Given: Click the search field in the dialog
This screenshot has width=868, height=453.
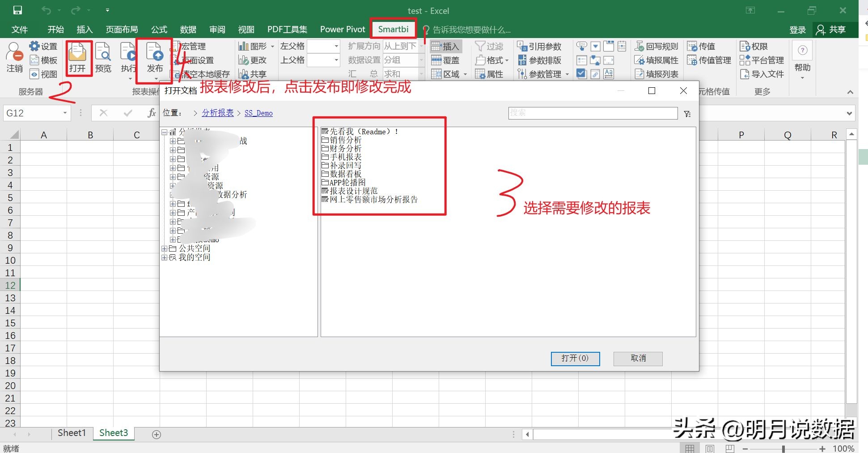Looking at the screenshot, I should 592,113.
